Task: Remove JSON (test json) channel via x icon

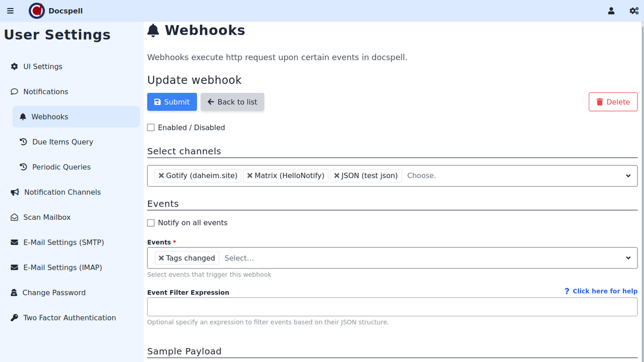Action: coord(336,176)
